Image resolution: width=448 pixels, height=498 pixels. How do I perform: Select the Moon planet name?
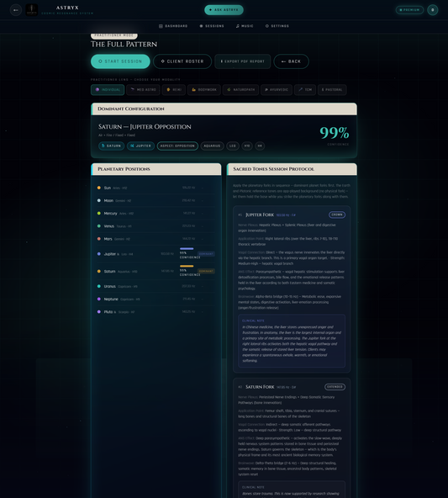click(108, 200)
